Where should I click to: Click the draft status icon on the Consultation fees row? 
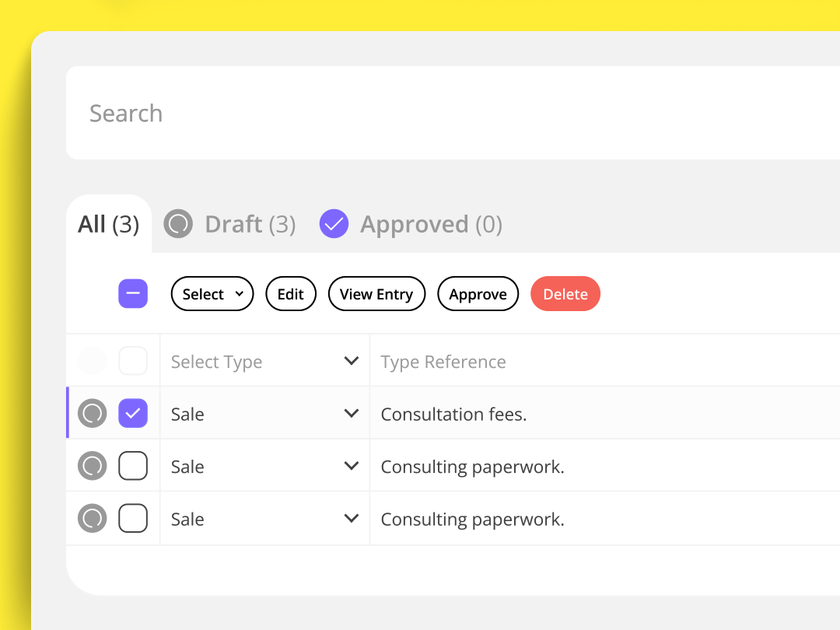[x=92, y=413]
